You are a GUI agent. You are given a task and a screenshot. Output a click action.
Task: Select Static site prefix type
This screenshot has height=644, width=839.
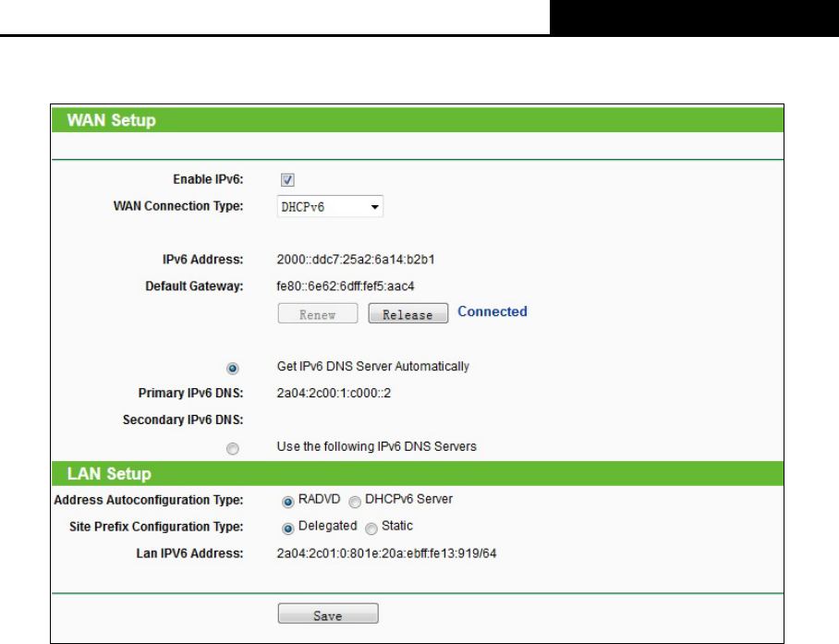[371, 529]
